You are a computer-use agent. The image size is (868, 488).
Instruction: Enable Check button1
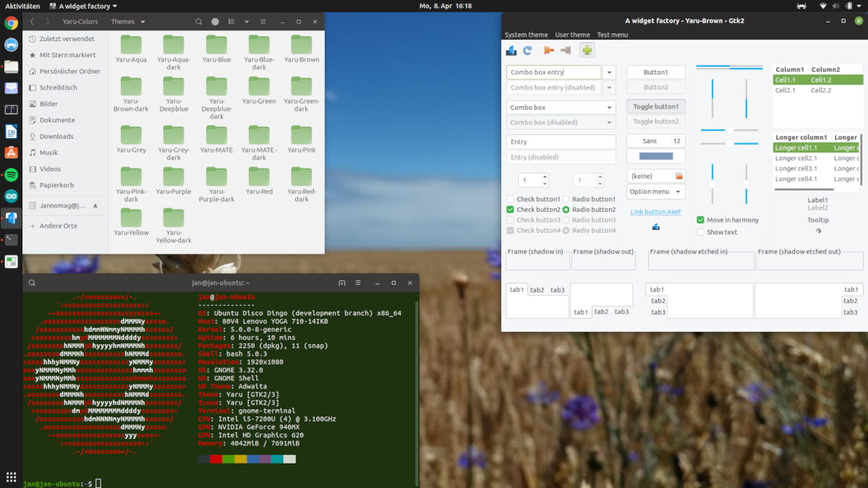click(511, 200)
